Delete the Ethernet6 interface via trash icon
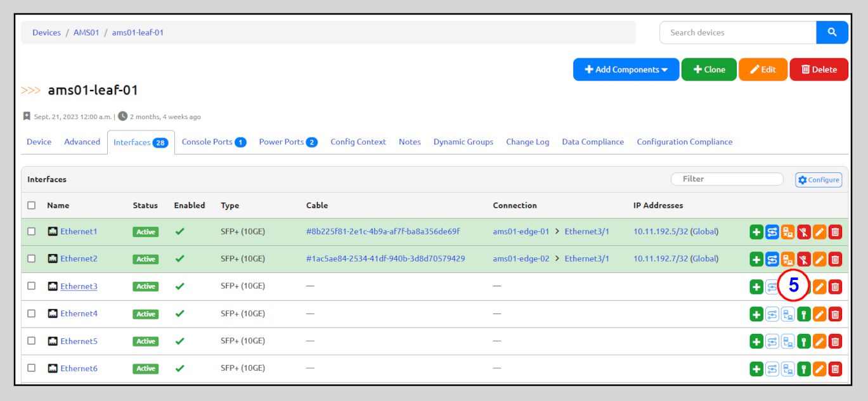 [835, 368]
